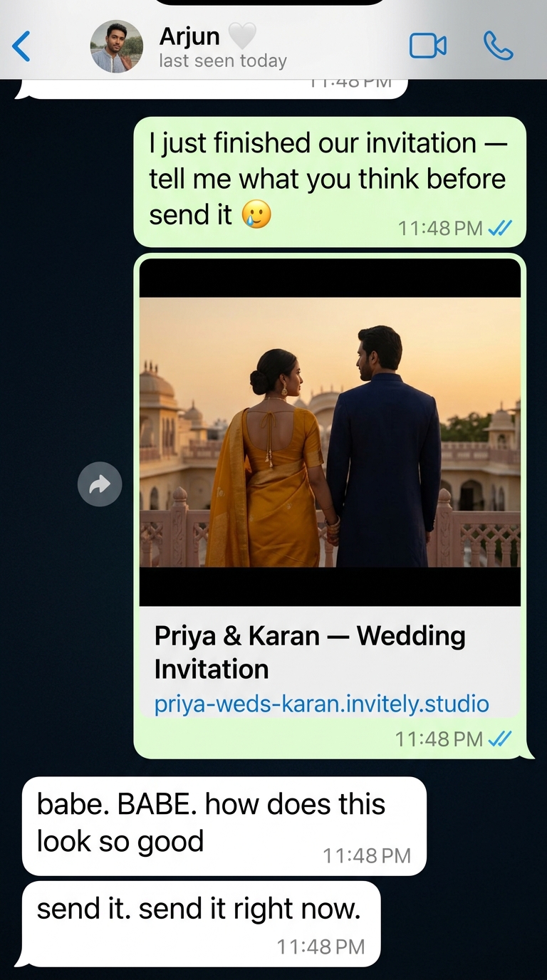Screen dimensions: 547x980
Task: Select the 'babe. BABE. how does this' message
Action: tap(224, 826)
